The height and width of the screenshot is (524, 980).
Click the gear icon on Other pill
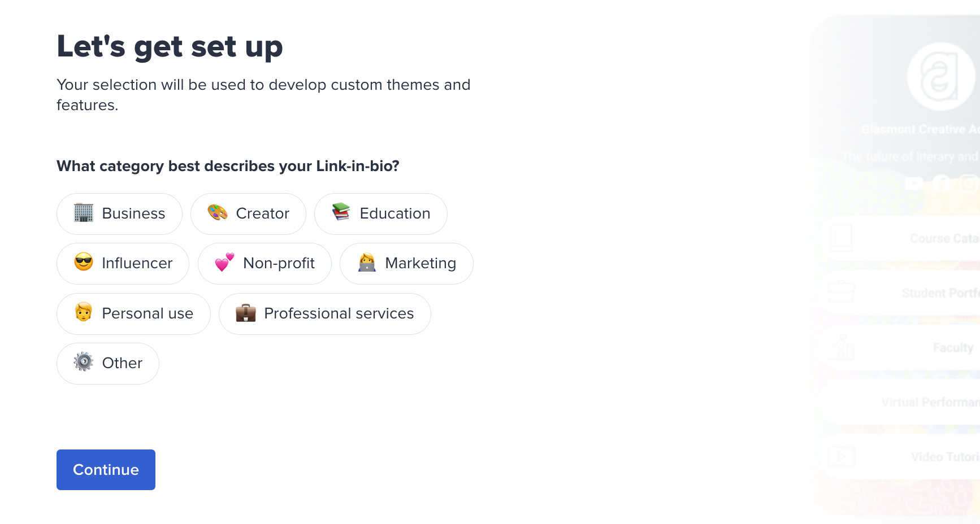(x=83, y=363)
